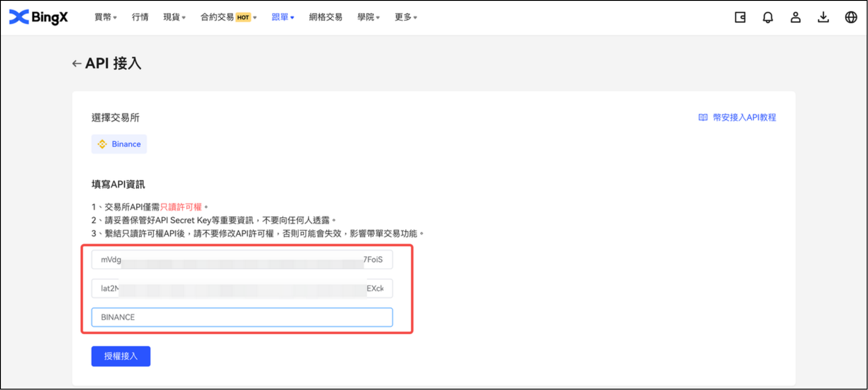Image resolution: width=868 pixels, height=390 pixels.
Task: Click the 填寫API資訊 heading
Action: 118,185
